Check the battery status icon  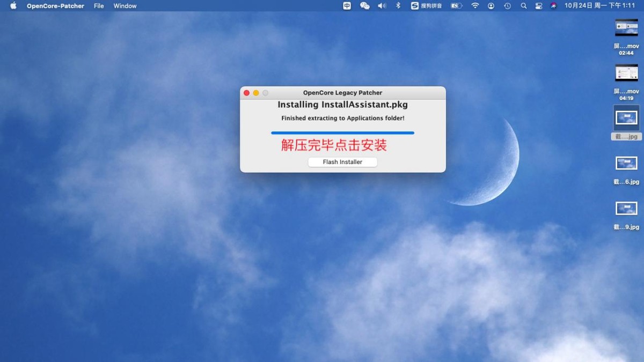(455, 5)
